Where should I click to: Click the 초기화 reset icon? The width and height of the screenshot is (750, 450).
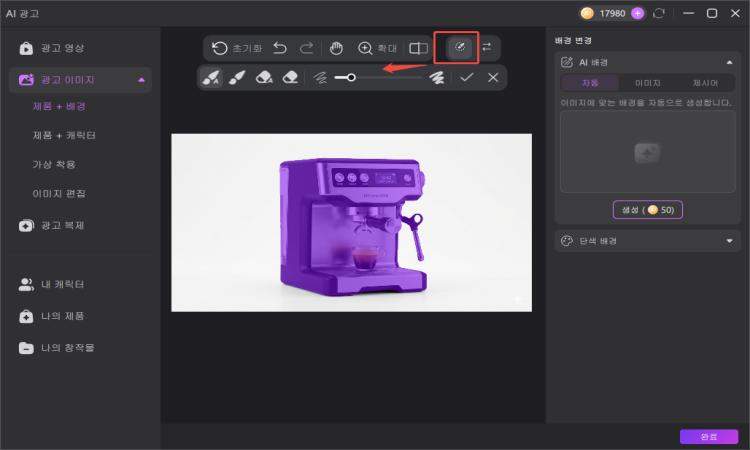(x=220, y=48)
